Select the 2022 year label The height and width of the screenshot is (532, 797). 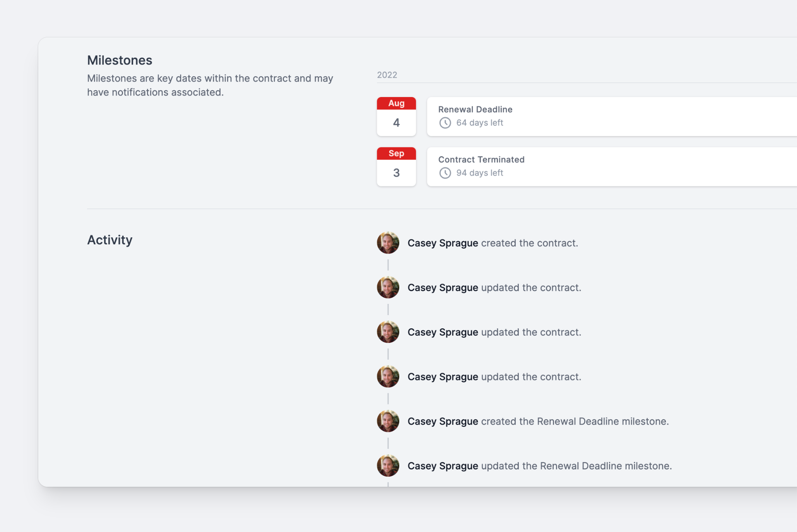click(x=387, y=75)
